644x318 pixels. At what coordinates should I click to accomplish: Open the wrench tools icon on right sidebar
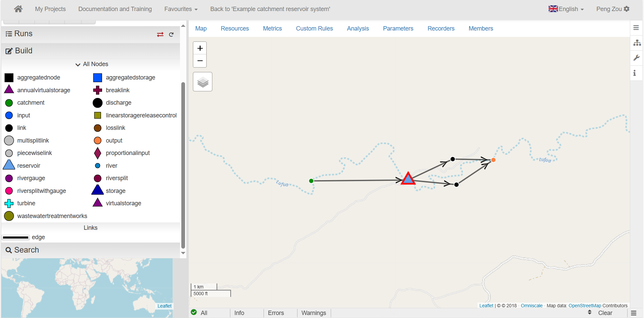tap(636, 58)
